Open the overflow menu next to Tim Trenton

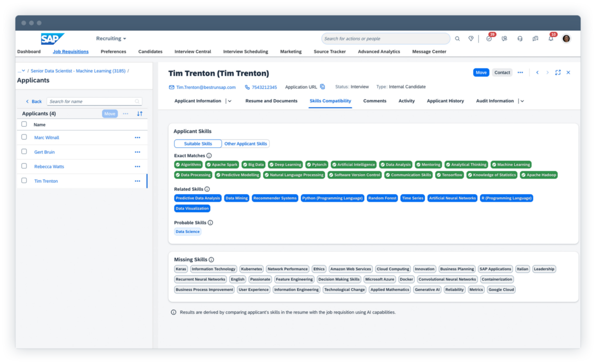click(138, 181)
